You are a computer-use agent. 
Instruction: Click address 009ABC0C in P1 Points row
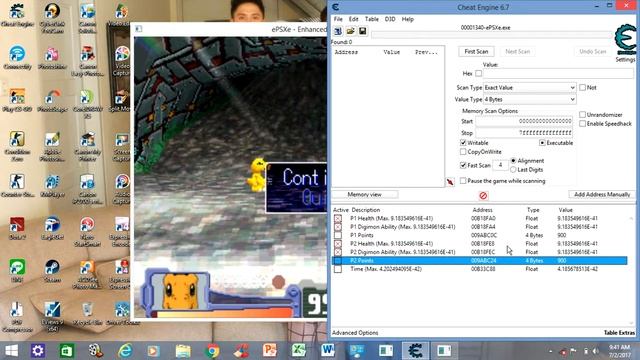(x=484, y=236)
